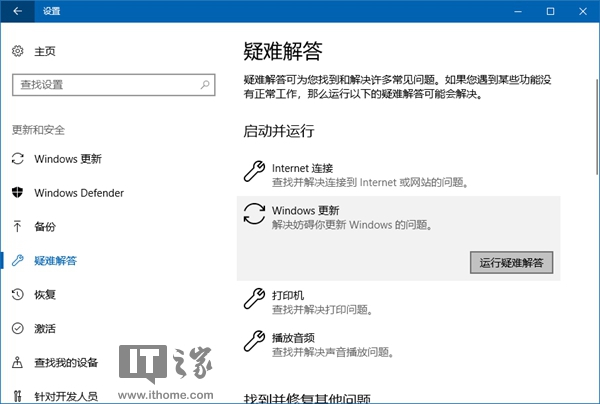Click the 针对开发人员 tools icon

tap(17, 396)
